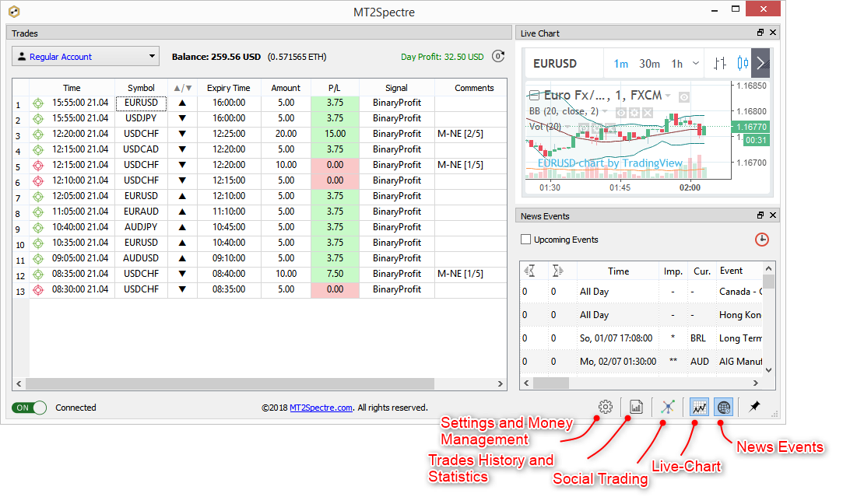Select the bar chart style icon
Screen dimensions: 850x504
pos(720,64)
